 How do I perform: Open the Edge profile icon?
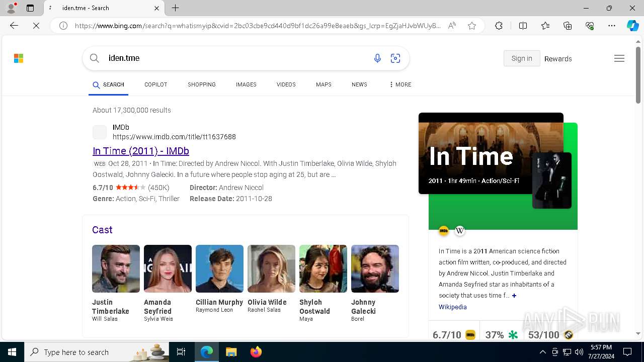(x=11, y=8)
